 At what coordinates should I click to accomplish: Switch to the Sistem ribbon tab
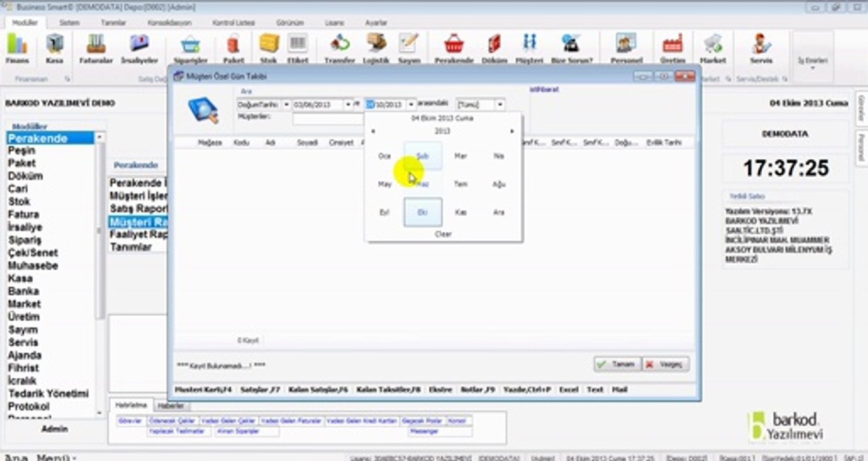pos(69,22)
